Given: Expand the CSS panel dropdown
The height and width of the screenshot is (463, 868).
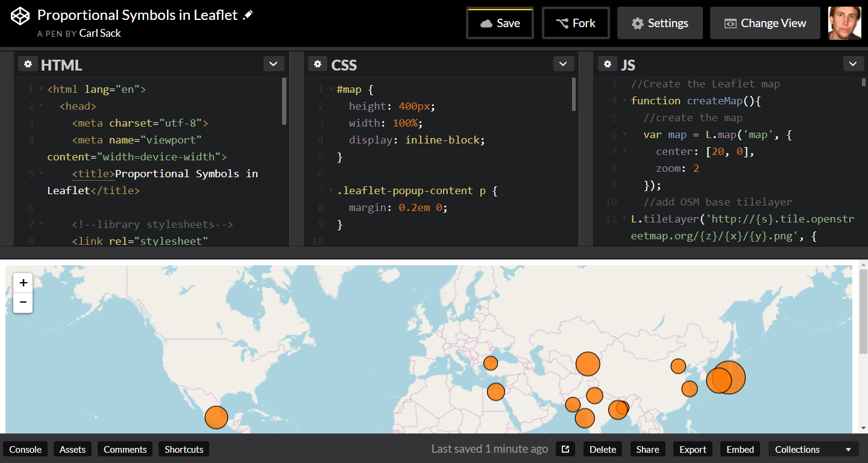Looking at the screenshot, I should (563, 64).
